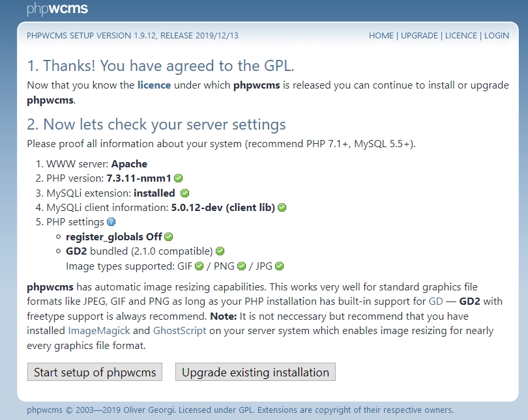The image size is (528, 420).
Task: Click the green check beside PHP version
Action: point(179,178)
